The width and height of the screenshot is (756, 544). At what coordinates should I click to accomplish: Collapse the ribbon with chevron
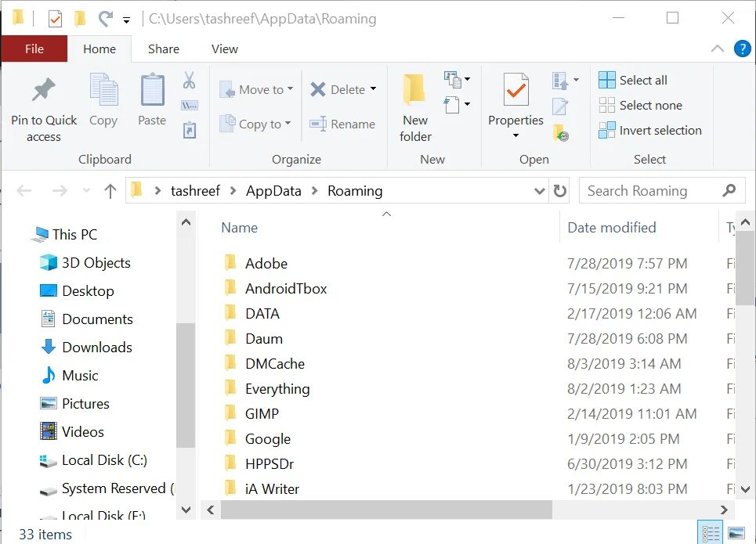[x=718, y=49]
